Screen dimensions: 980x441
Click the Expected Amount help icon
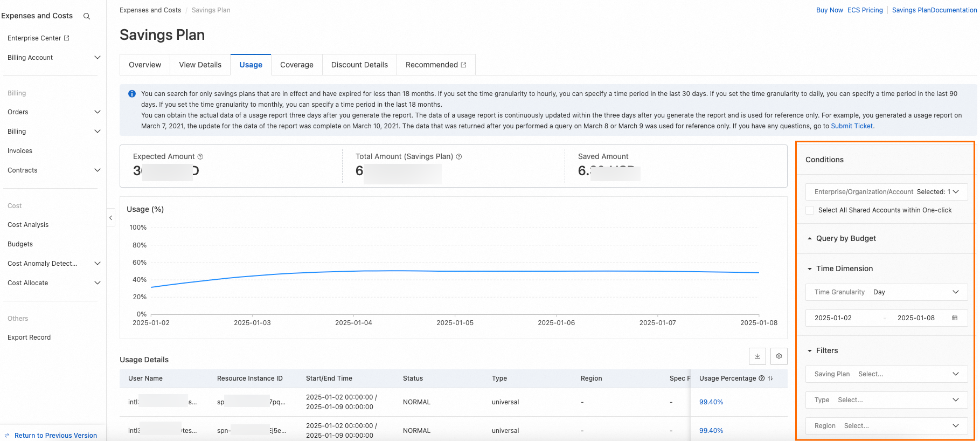pyautogui.click(x=200, y=156)
